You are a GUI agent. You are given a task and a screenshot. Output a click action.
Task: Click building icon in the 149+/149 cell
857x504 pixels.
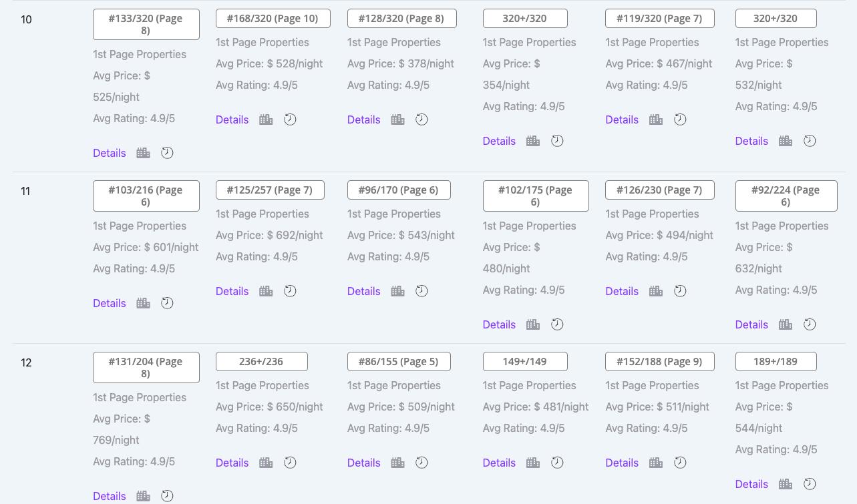click(x=533, y=463)
